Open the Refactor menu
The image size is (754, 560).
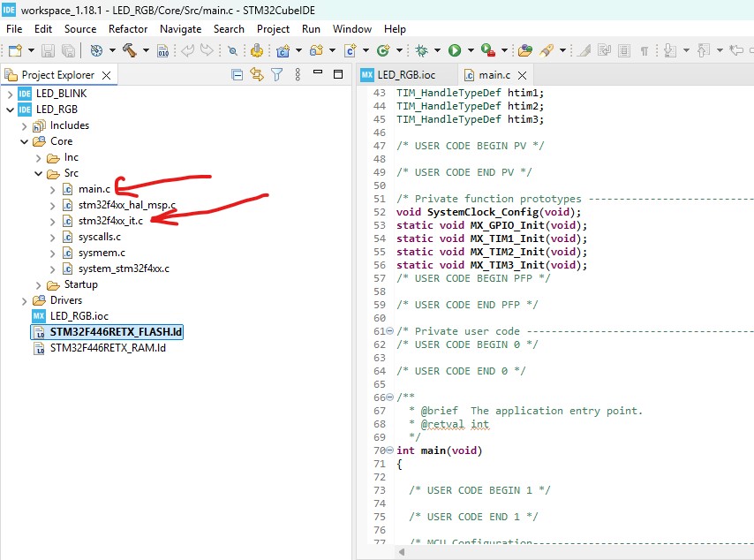[128, 29]
